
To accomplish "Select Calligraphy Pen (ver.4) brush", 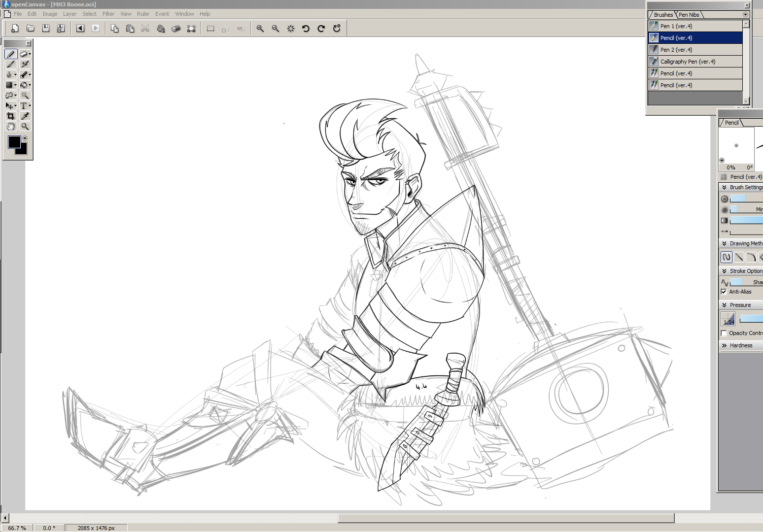I will [695, 62].
